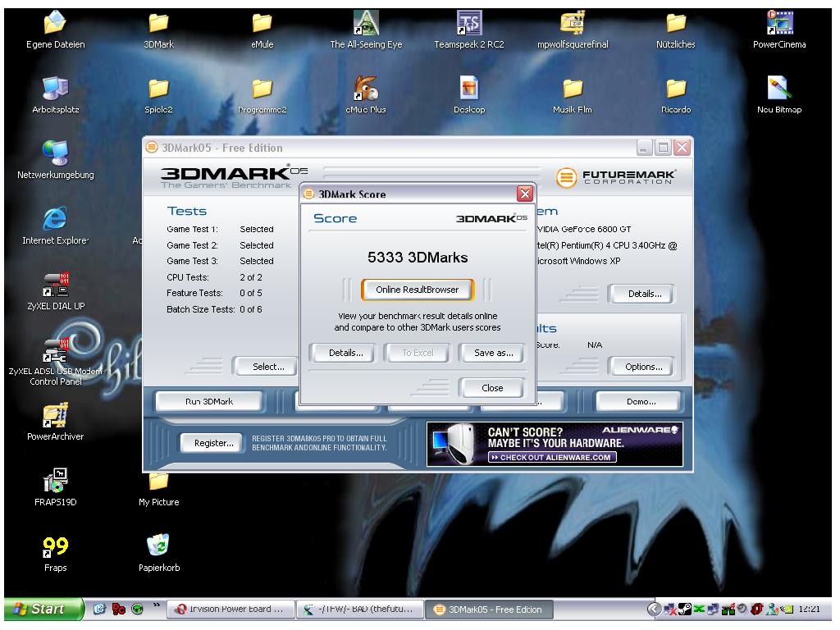This screenshot has width=840, height=630.
Task: Click the Futuremark Corporation logo
Action: [x=615, y=177]
